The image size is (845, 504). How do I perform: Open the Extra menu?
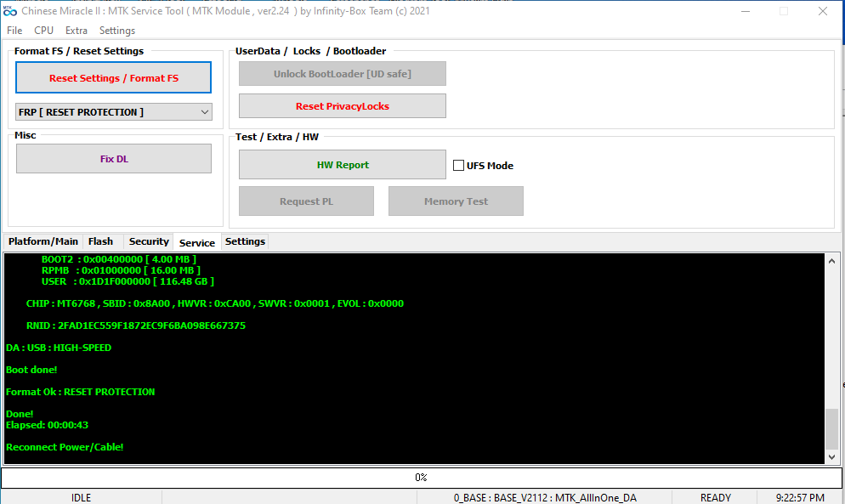point(77,31)
